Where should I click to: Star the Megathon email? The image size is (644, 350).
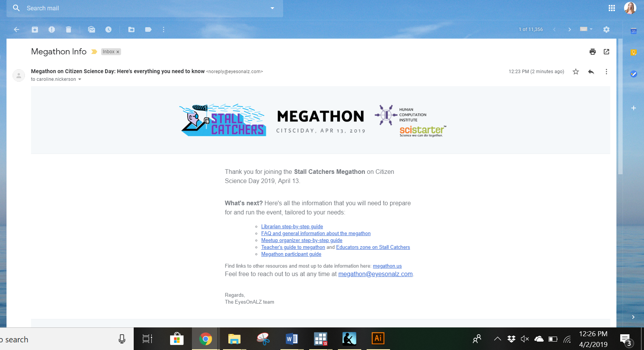click(x=576, y=72)
